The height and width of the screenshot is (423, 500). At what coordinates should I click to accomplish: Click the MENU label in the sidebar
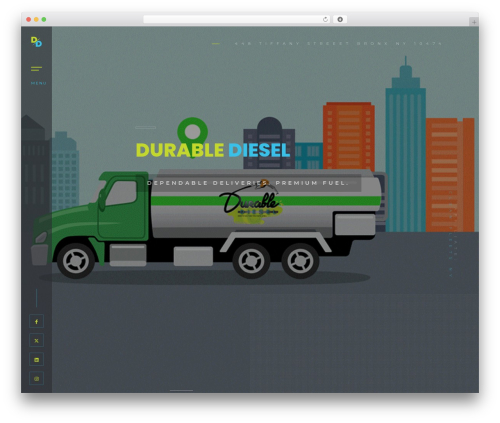coord(39,83)
